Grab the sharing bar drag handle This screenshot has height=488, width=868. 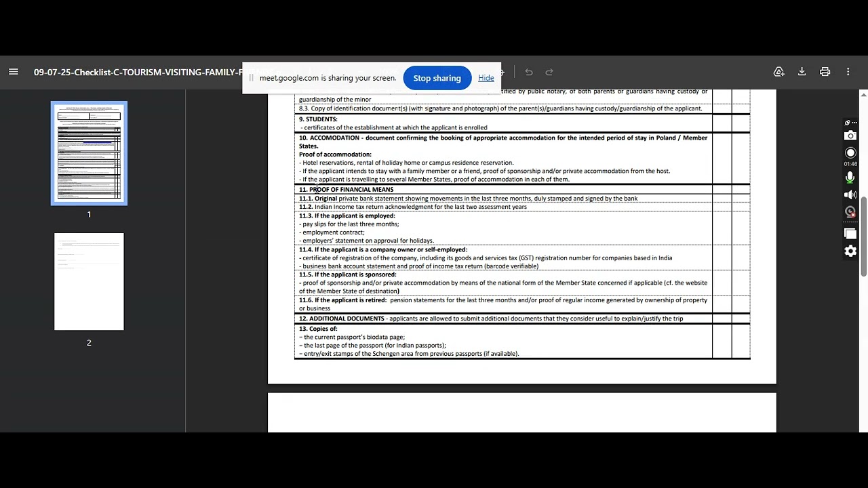pyautogui.click(x=251, y=78)
